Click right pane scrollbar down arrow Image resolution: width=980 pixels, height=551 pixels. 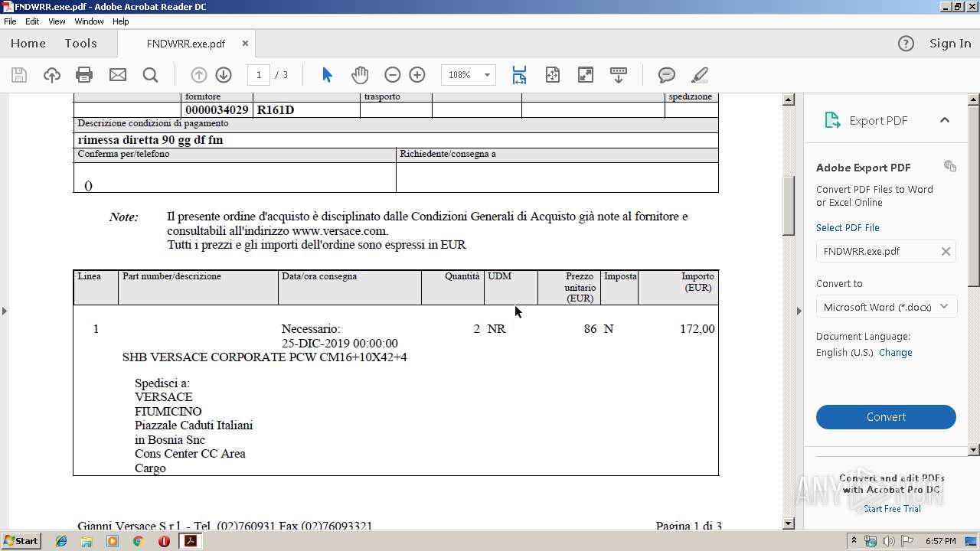(x=974, y=450)
